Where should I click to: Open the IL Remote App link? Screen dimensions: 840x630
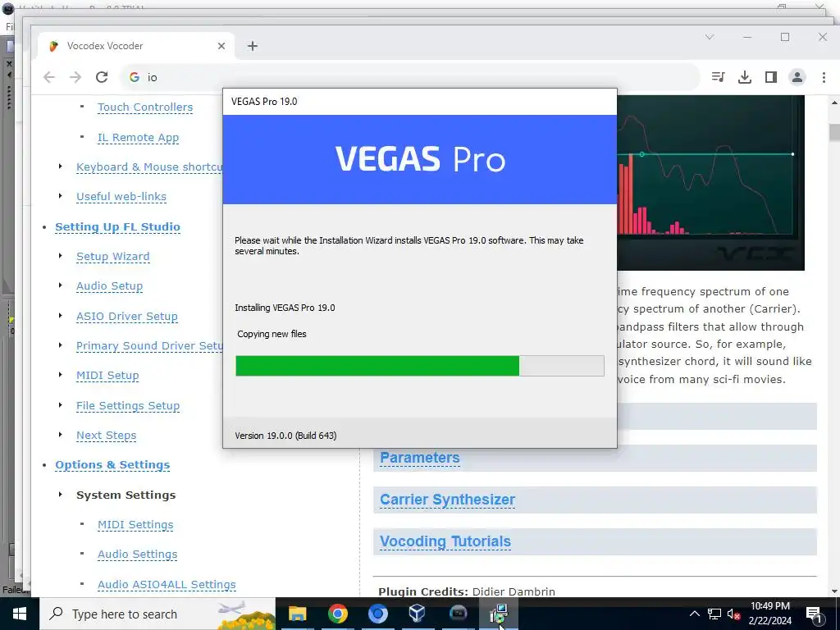(x=138, y=138)
